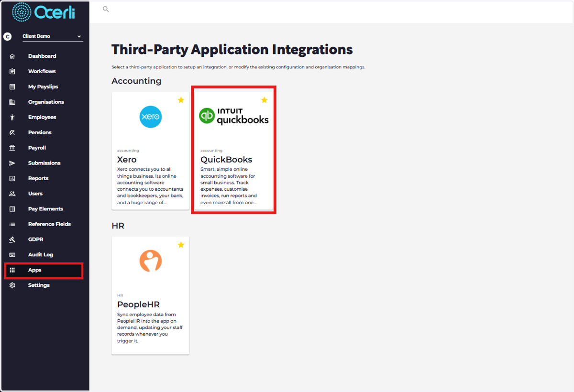Click the Reports chart icon
The width and height of the screenshot is (574, 392).
pos(12,178)
